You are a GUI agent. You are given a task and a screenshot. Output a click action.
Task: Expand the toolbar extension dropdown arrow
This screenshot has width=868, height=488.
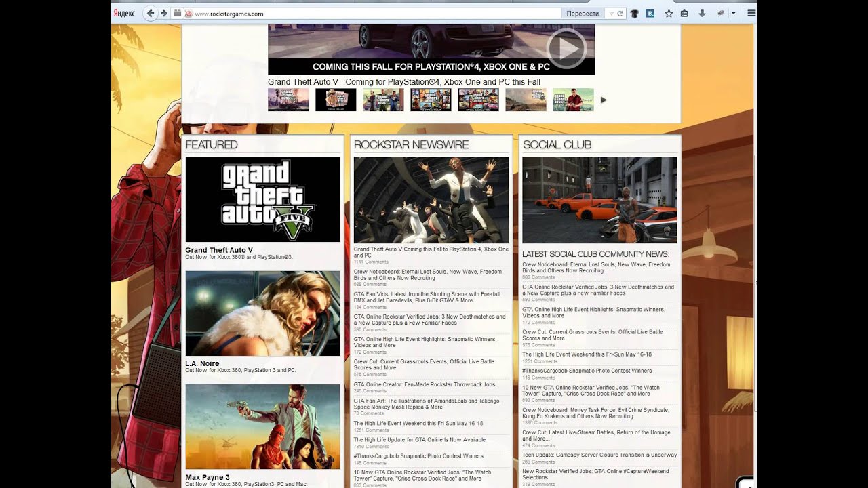pyautogui.click(x=733, y=13)
